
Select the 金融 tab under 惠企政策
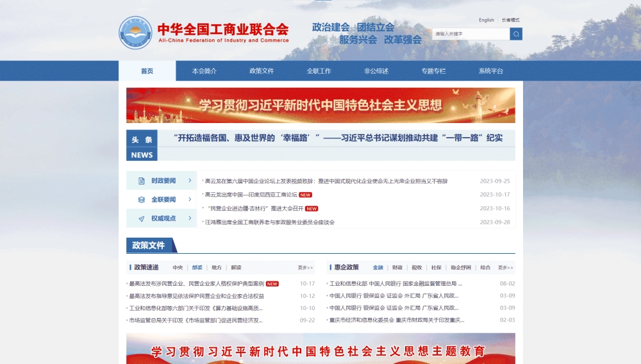point(378,268)
